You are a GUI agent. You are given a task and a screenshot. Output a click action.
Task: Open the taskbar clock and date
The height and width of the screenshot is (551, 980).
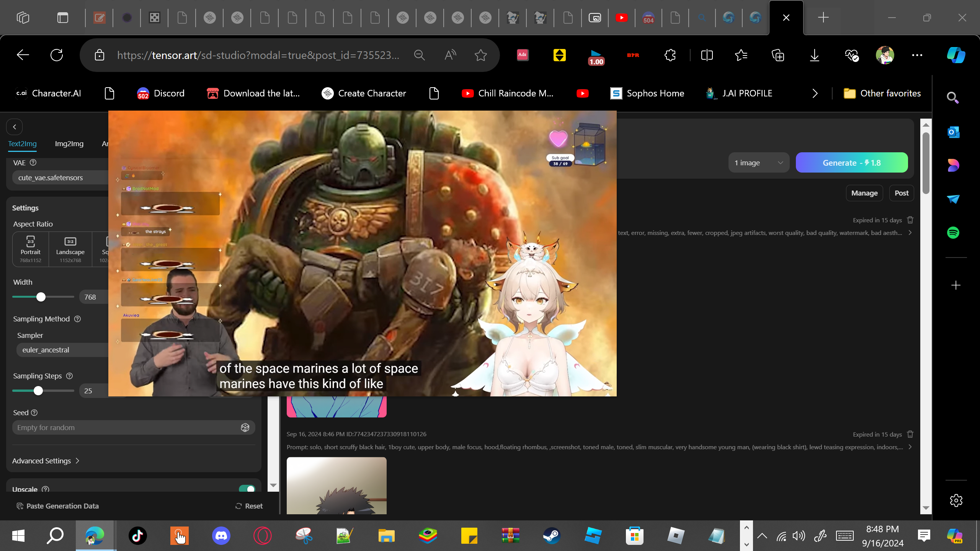pos(882,536)
